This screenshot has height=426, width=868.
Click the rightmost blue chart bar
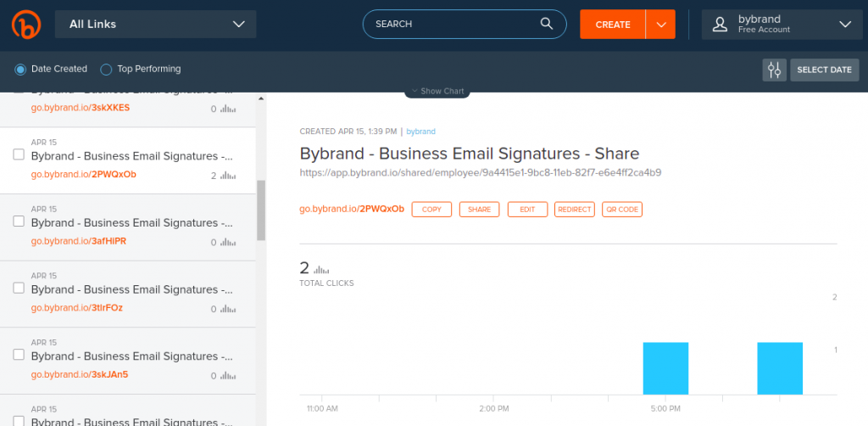[780, 368]
